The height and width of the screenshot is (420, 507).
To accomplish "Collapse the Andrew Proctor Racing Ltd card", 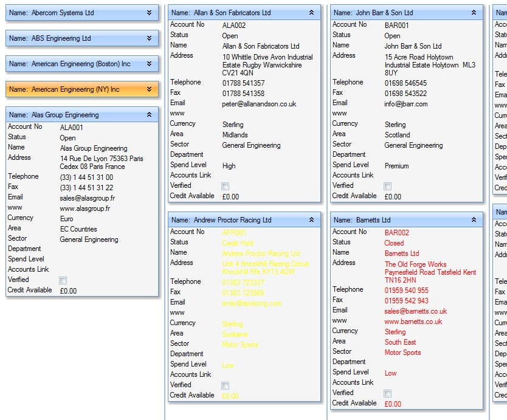I will tap(312, 220).
